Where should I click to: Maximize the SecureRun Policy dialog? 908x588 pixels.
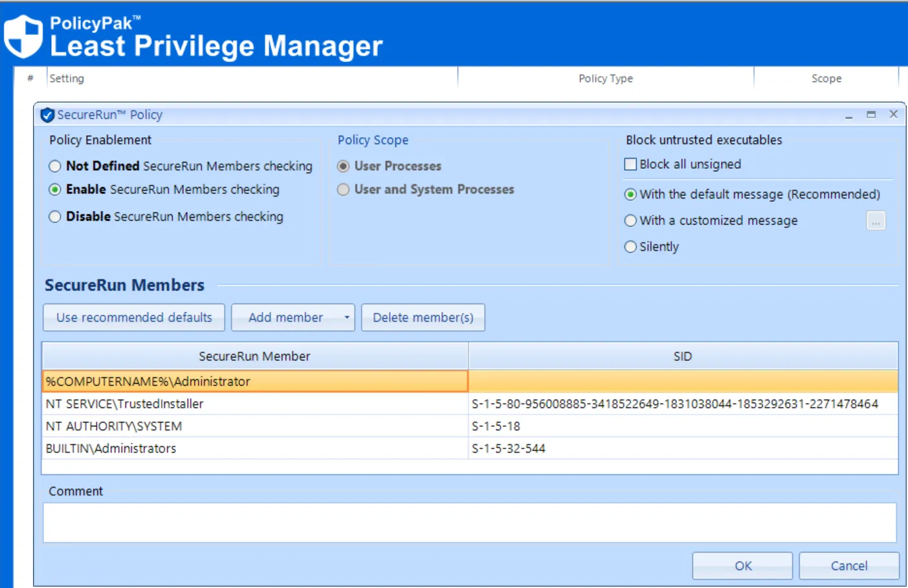click(871, 114)
